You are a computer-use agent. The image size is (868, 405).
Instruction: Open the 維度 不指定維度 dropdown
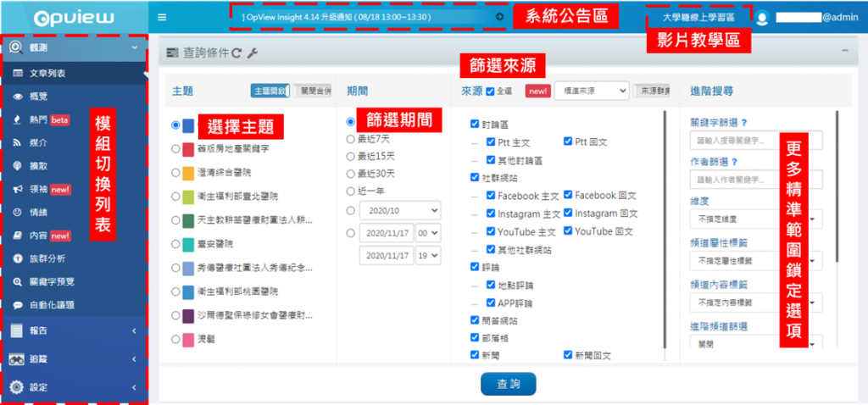pos(756,219)
